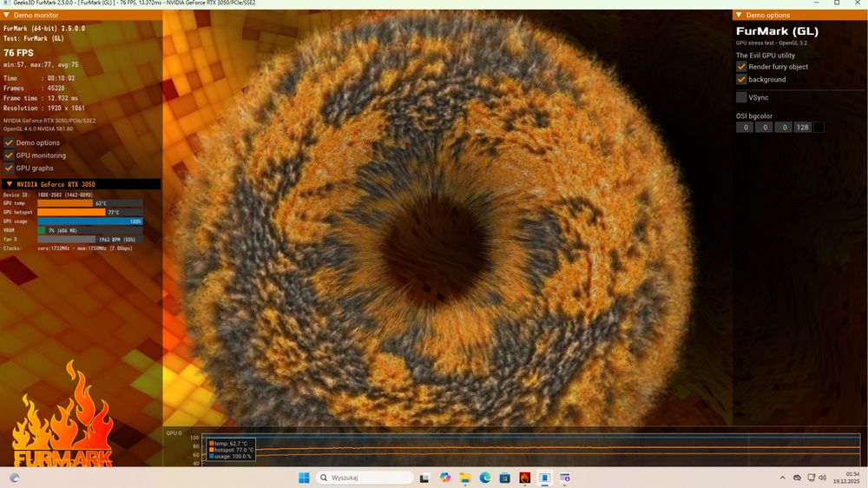Open the clock and date in the taskbar
Viewport: 868px width, 488px height.
(846, 478)
